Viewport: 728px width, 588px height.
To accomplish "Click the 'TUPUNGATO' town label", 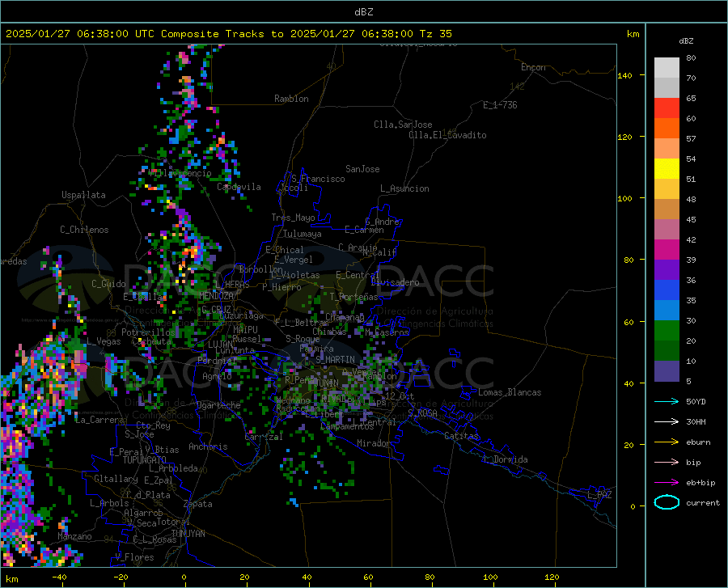I will pos(145,460).
